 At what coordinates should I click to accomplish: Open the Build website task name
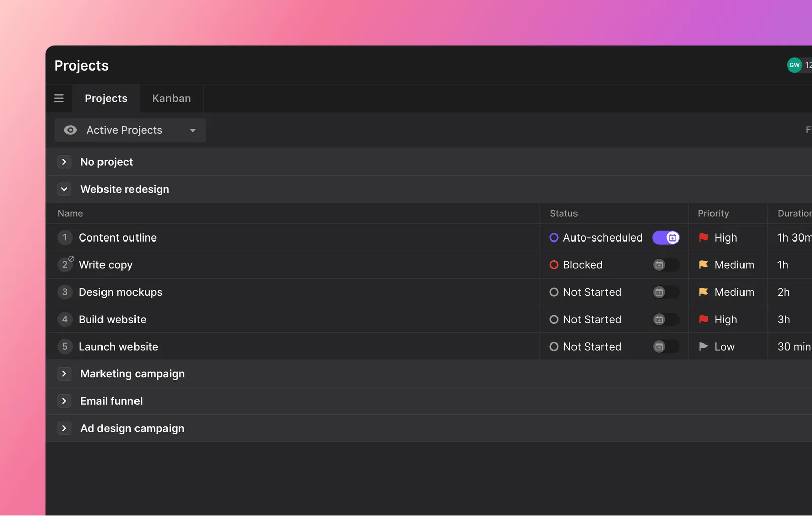tap(112, 320)
